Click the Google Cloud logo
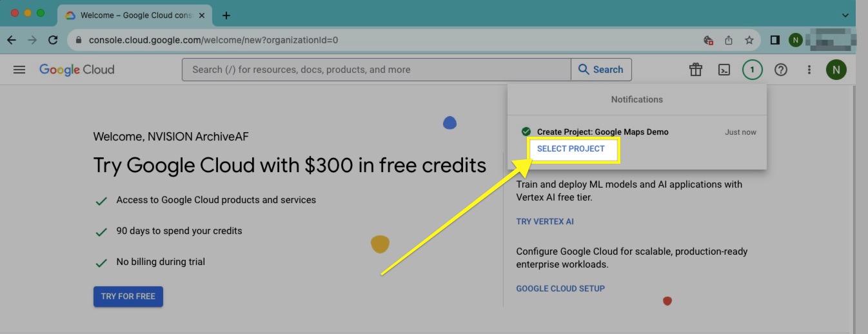Image resolution: width=868 pixels, height=334 pixels. coord(77,70)
